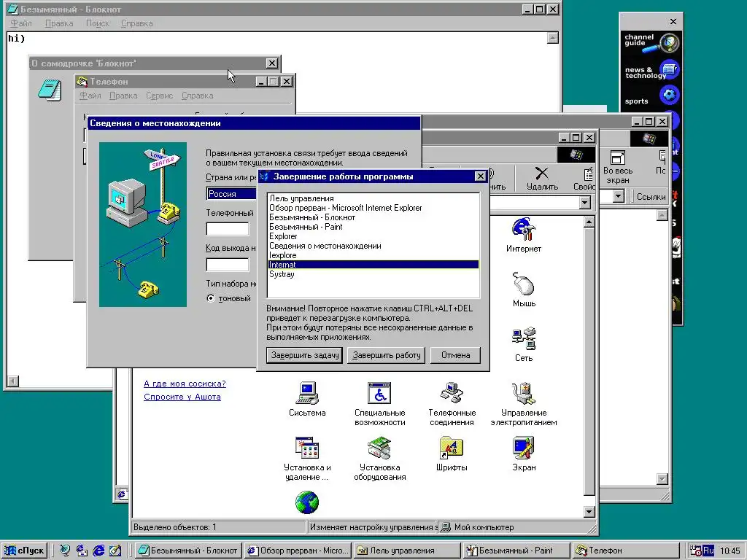
Task: Select 'Iexplore' in the task list
Action: [x=373, y=256]
